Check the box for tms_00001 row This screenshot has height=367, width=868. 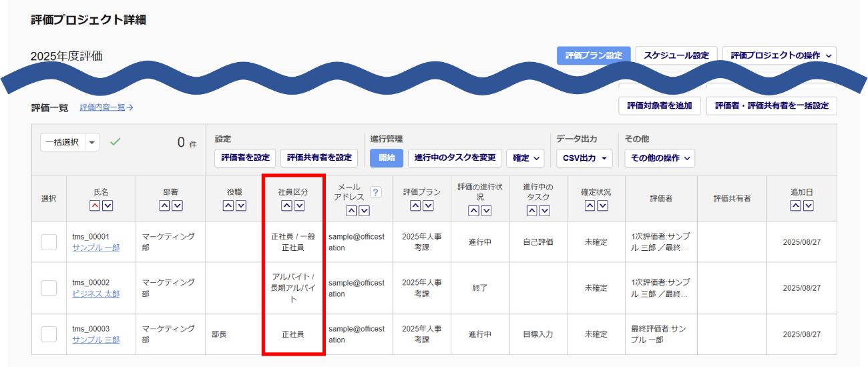[49, 242]
